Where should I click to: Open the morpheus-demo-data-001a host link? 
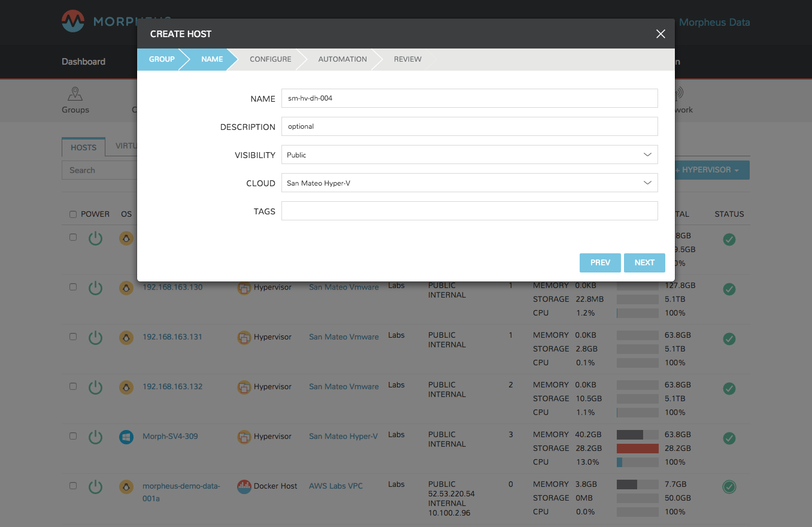point(181,492)
